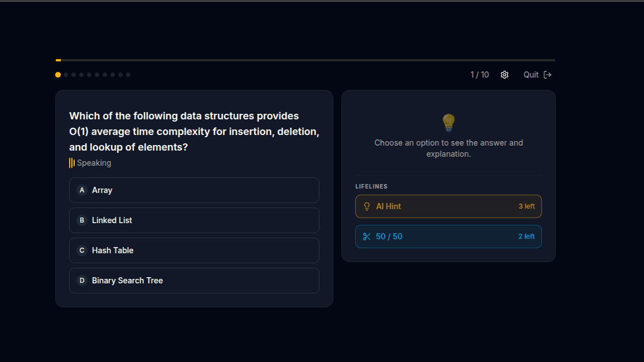Click the letter C badge

[82, 250]
